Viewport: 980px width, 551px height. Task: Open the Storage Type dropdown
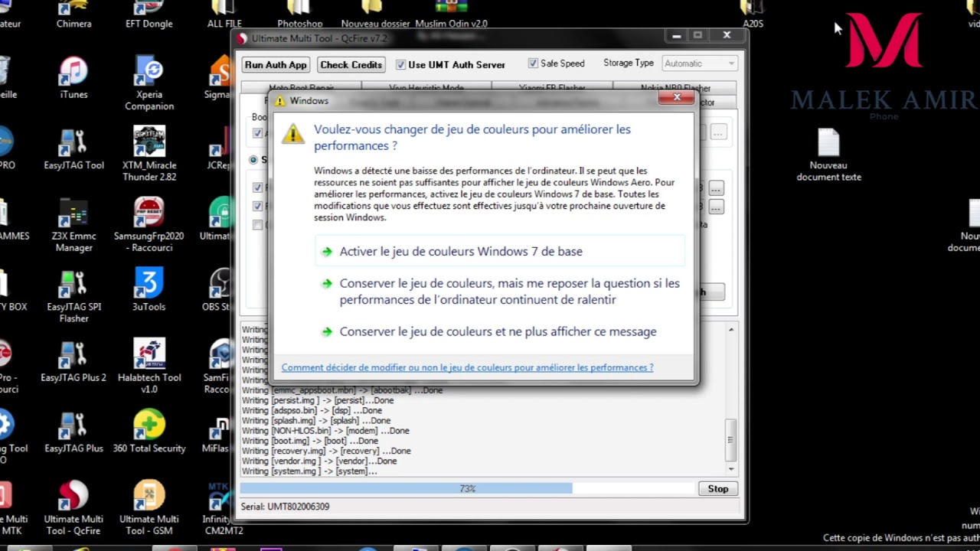click(x=699, y=64)
